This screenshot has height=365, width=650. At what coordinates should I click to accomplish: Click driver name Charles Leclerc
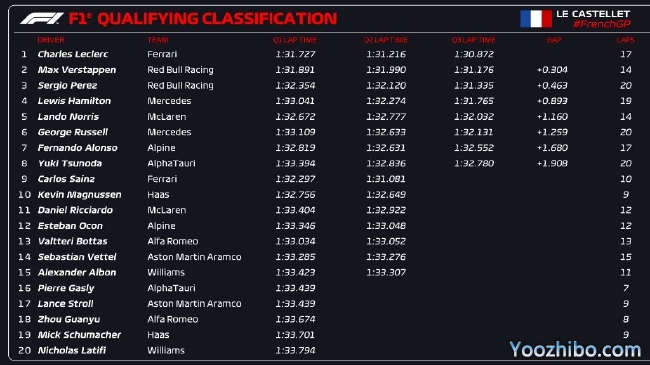(x=73, y=54)
